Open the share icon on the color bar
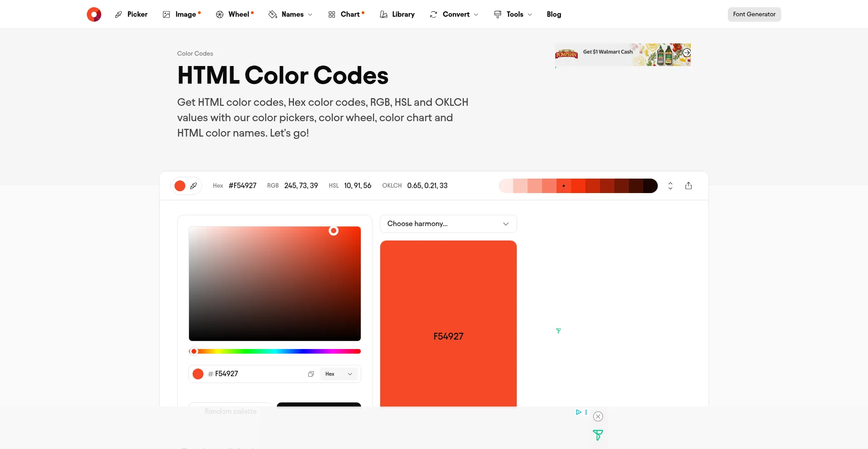This screenshot has height=449, width=868. tap(689, 185)
